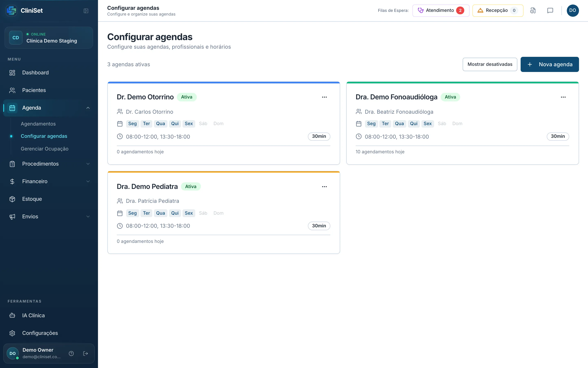The image size is (588, 368).
Task: Open options menu for Dra. Demo Pediatra
Action: [324, 187]
